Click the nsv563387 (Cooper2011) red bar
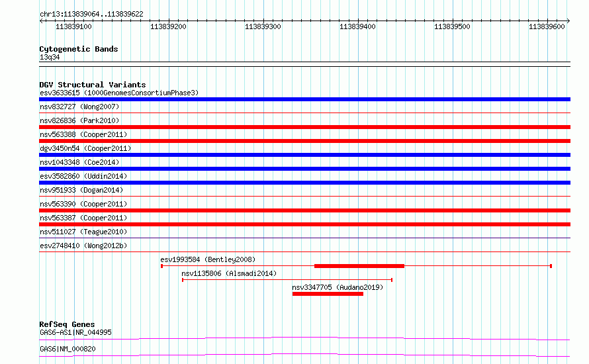The width and height of the screenshot is (589, 364). coord(304,224)
